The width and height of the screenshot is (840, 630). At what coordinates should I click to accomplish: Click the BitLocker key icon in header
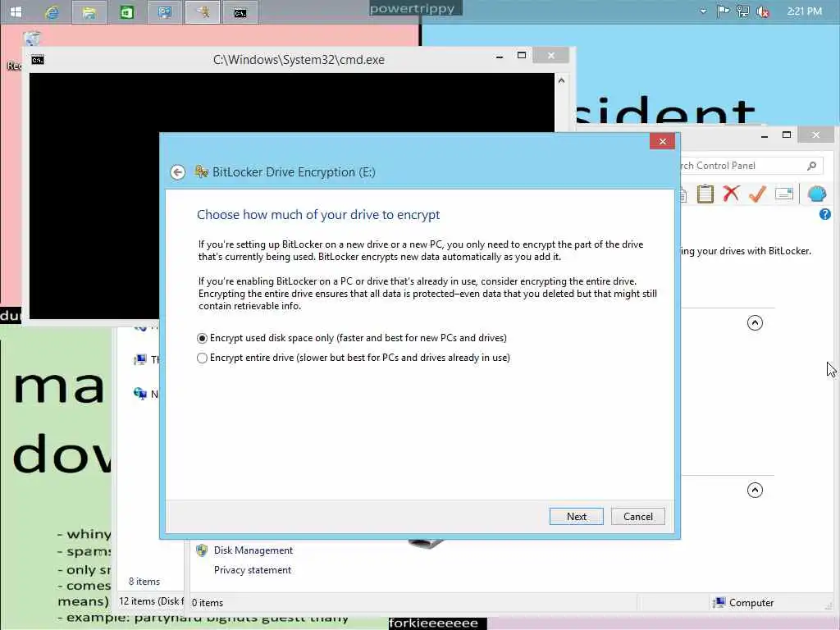coord(202,171)
